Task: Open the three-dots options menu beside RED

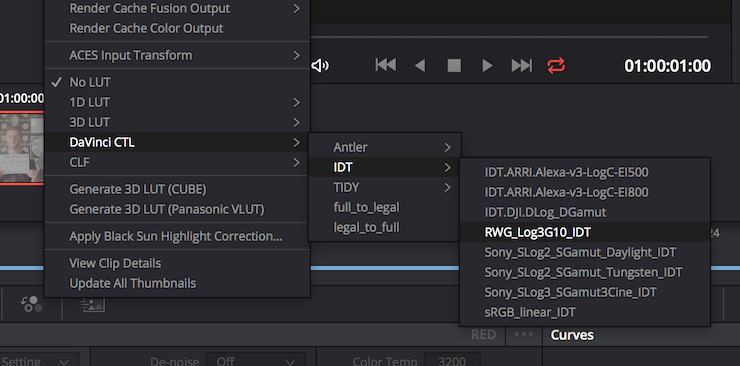Action: pyautogui.click(x=523, y=334)
